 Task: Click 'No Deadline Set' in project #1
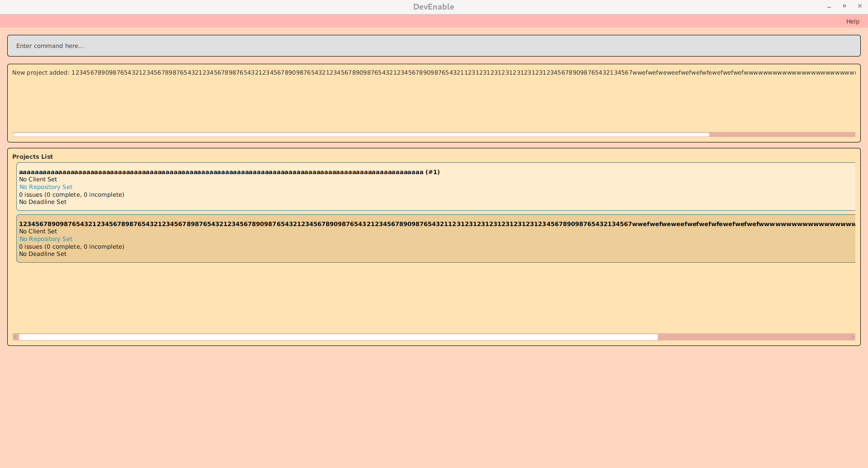(x=42, y=202)
